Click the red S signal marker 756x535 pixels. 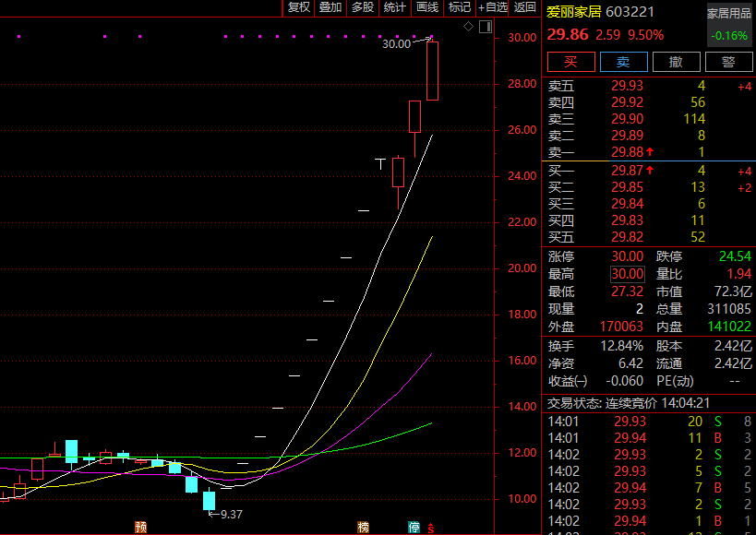[430, 529]
